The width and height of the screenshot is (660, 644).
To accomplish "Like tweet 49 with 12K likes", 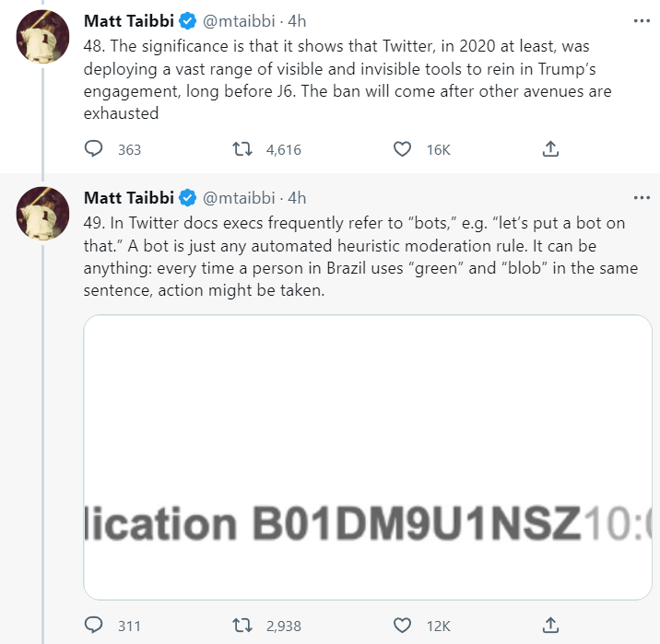I will point(402,626).
